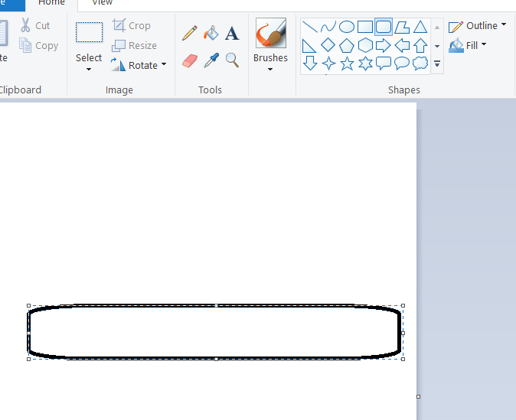Choose the Curve shape
The width and height of the screenshot is (516, 420).
tap(328, 27)
